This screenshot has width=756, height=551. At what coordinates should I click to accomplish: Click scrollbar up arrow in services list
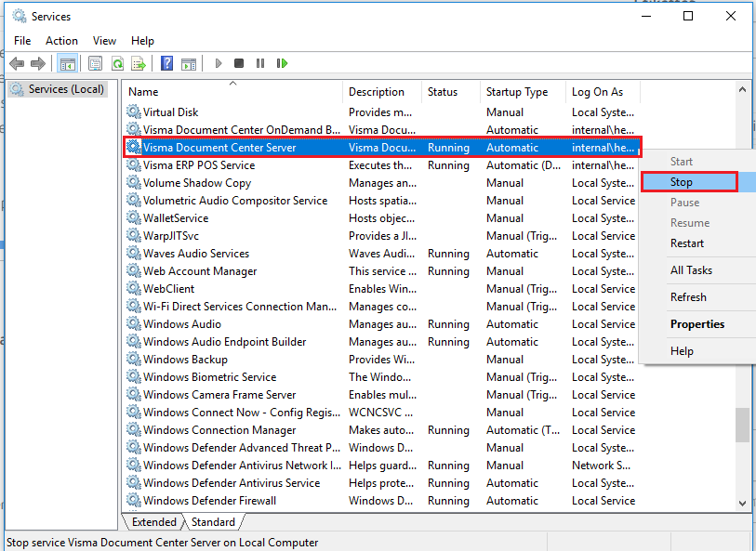(742, 89)
